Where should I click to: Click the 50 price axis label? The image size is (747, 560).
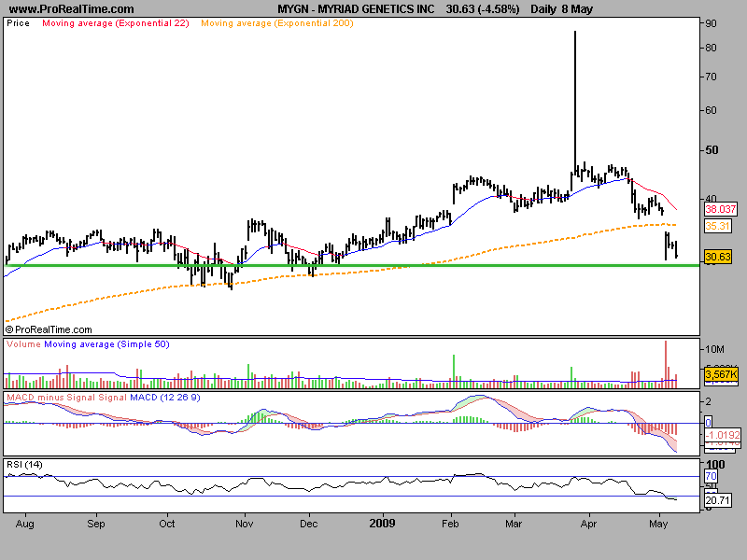(712, 150)
